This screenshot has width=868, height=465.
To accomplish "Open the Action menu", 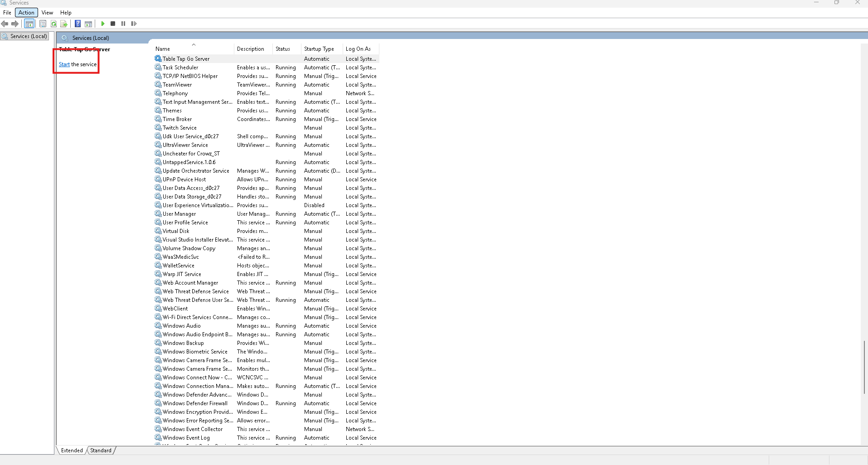I will [26, 13].
